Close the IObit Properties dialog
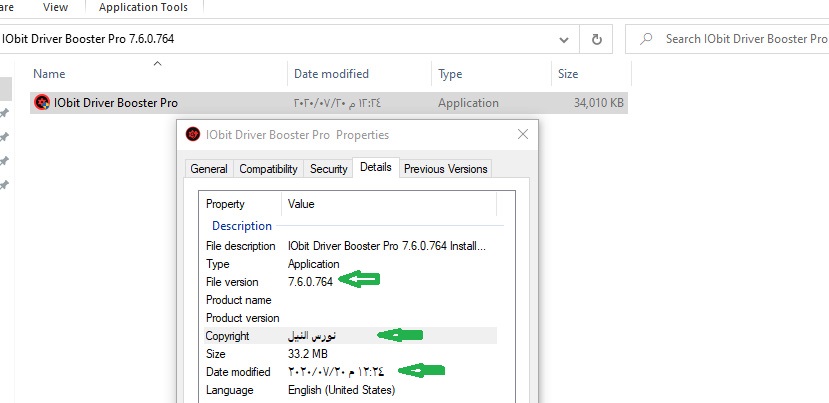The image size is (829, 403). point(522,135)
